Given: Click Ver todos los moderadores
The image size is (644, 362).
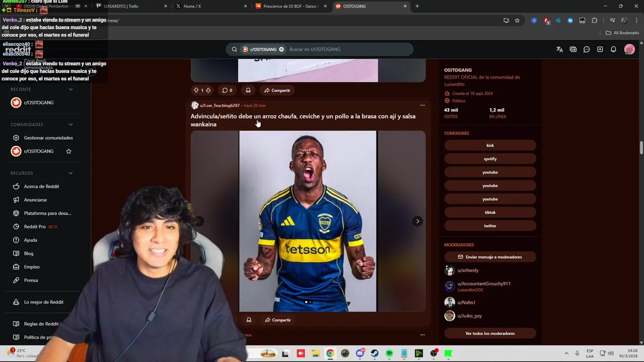Looking at the screenshot, I should click(x=490, y=333).
